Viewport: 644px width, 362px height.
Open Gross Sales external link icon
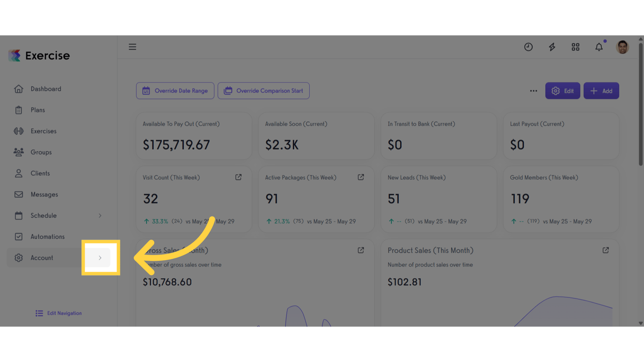click(361, 250)
